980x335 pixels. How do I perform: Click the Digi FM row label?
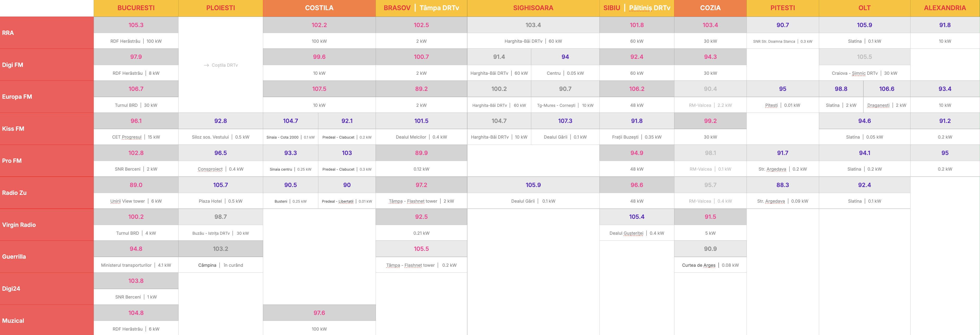click(12, 65)
